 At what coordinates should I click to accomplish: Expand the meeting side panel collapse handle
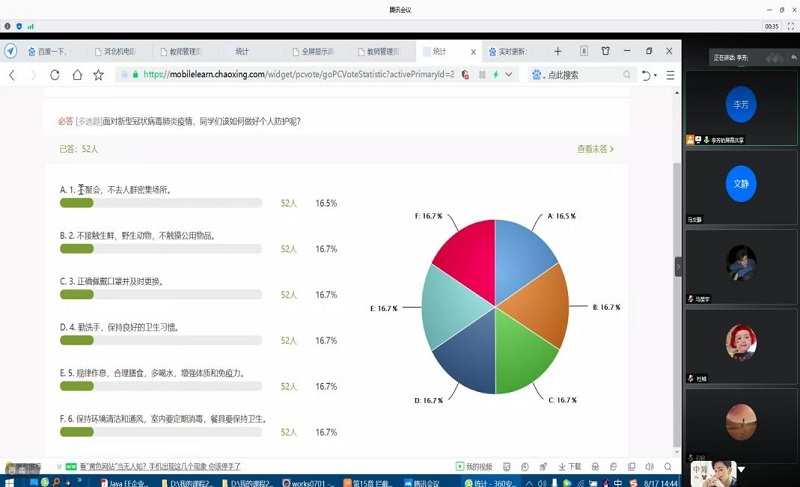[x=678, y=267]
